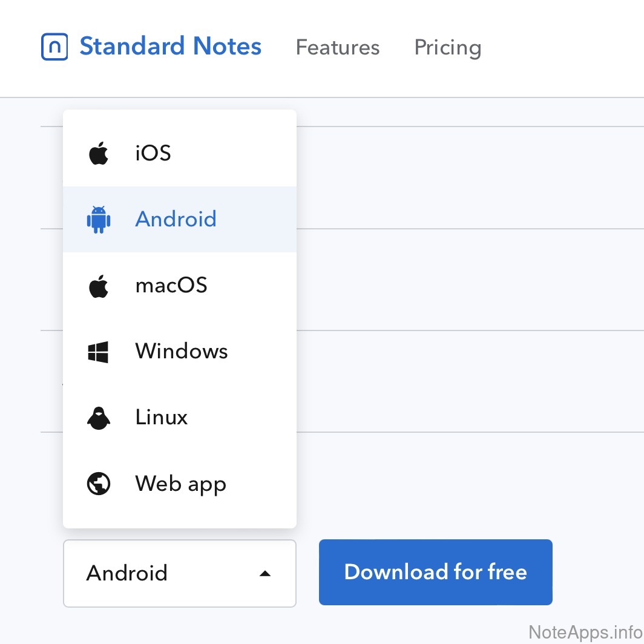Click the dropdown caret arrow
Screen dimensions: 644x644
click(264, 573)
